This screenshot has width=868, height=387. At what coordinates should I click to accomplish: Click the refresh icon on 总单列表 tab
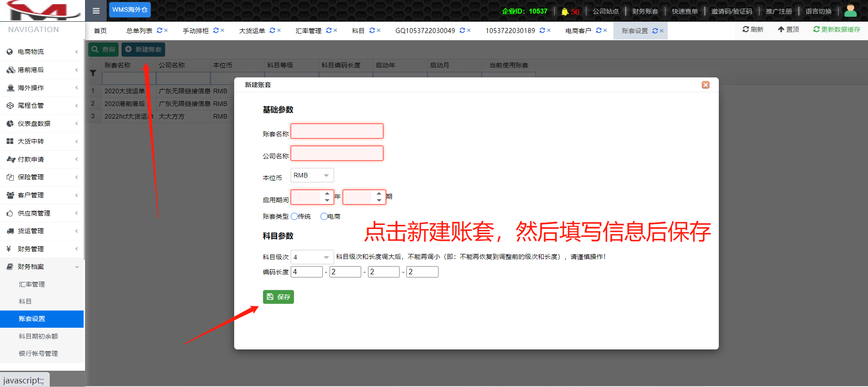(x=160, y=30)
